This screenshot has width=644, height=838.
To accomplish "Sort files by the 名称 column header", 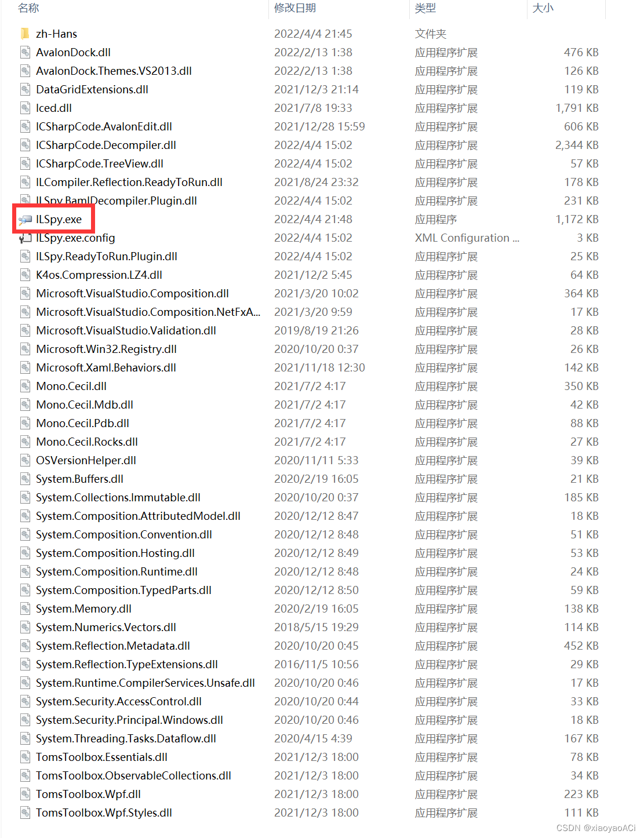I will coord(28,8).
